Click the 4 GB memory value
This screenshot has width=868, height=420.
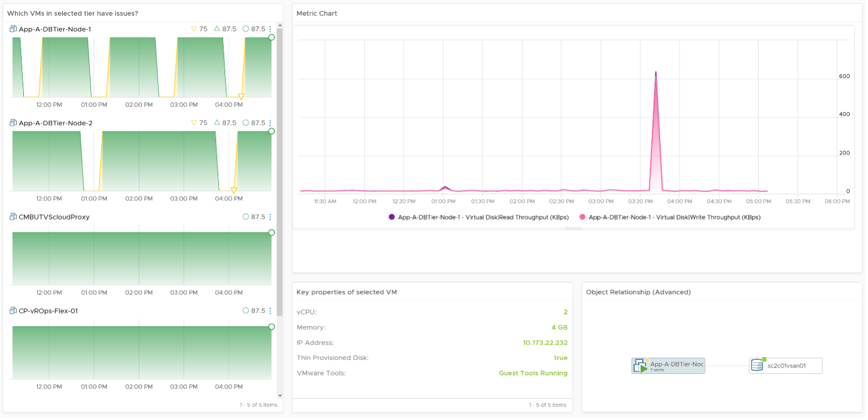(x=560, y=327)
